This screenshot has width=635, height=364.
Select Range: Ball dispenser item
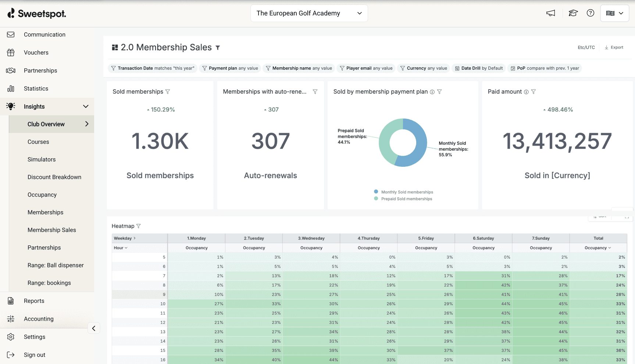(56, 265)
